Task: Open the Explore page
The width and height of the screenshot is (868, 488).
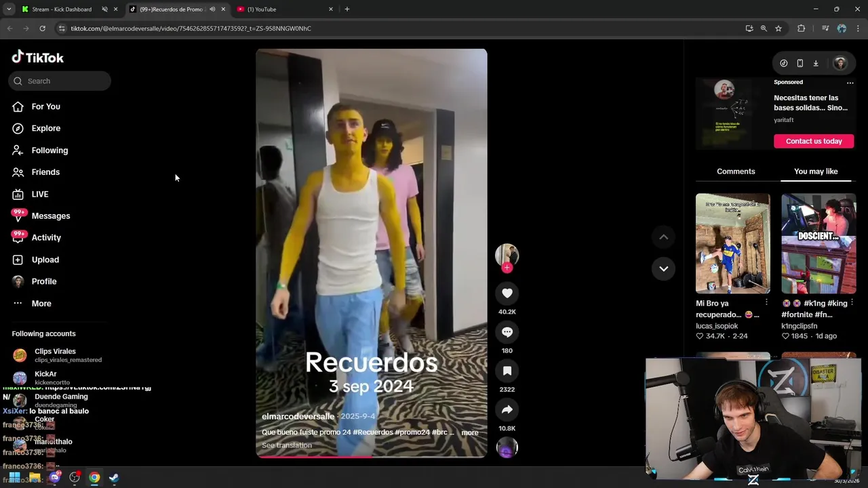Action: (x=45, y=128)
